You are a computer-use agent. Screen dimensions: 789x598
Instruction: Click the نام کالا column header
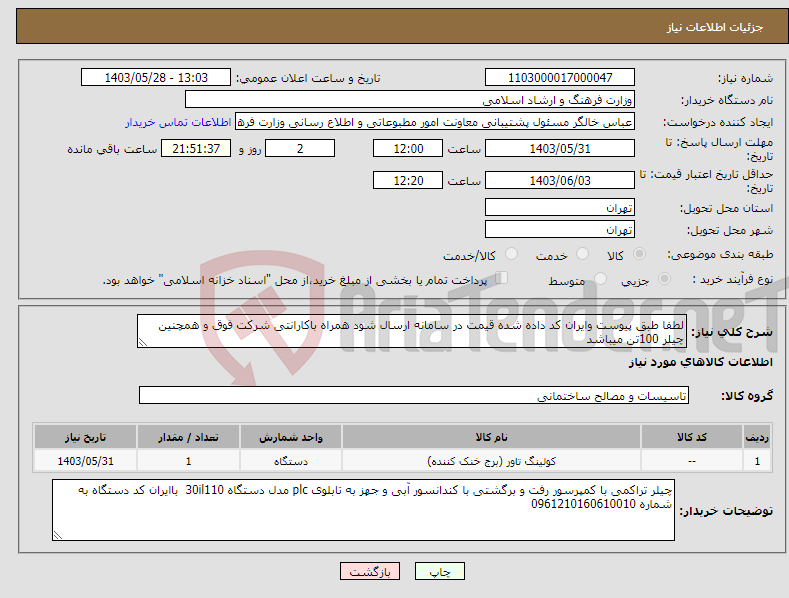[491, 437]
